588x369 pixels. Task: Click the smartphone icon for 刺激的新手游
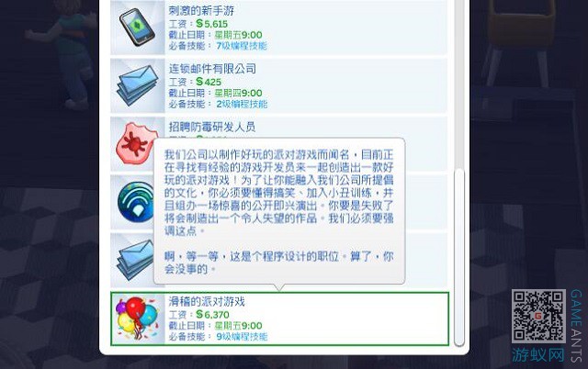[137, 27]
